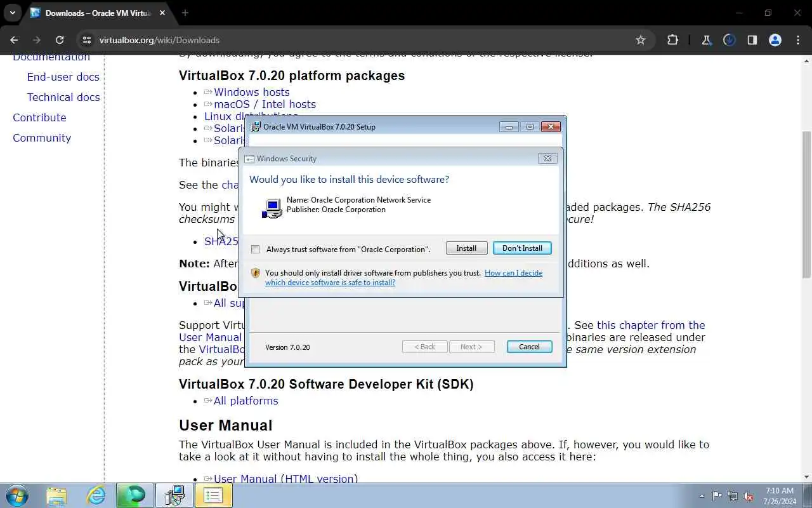Open Chrome Labs flask icon

(706, 40)
